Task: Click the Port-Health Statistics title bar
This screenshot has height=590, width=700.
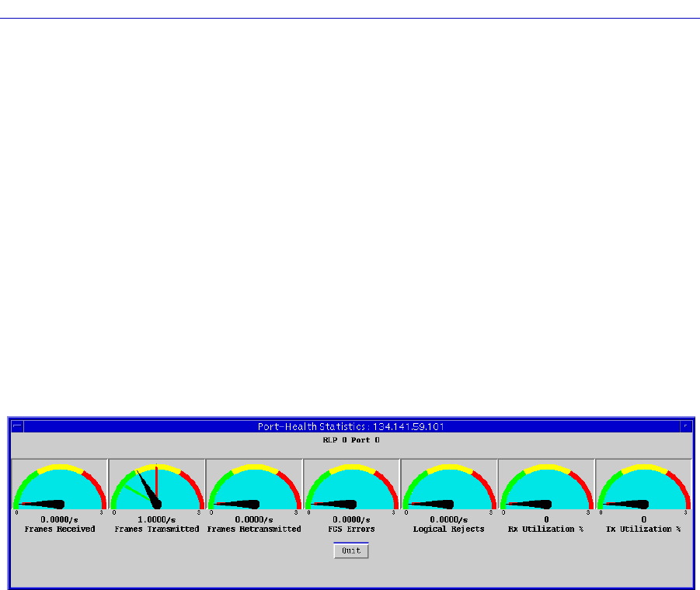Action: click(350, 426)
